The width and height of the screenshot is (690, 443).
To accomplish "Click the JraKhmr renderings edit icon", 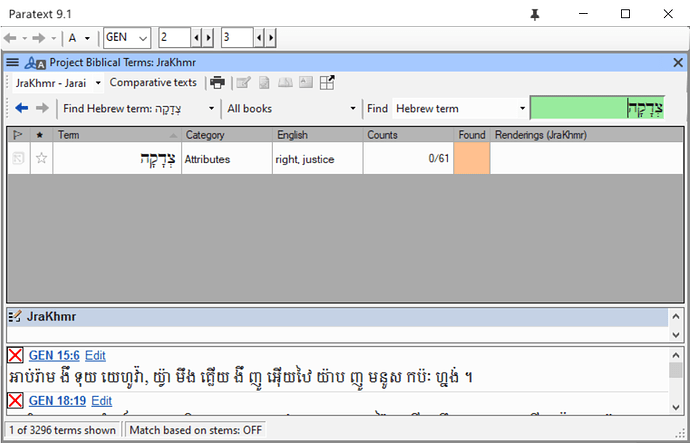I will (x=15, y=316).
